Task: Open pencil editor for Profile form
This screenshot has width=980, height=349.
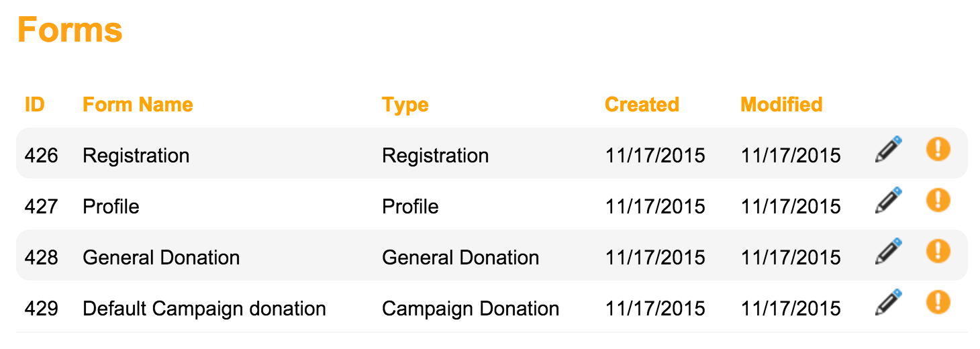Action: coord(888,201)
